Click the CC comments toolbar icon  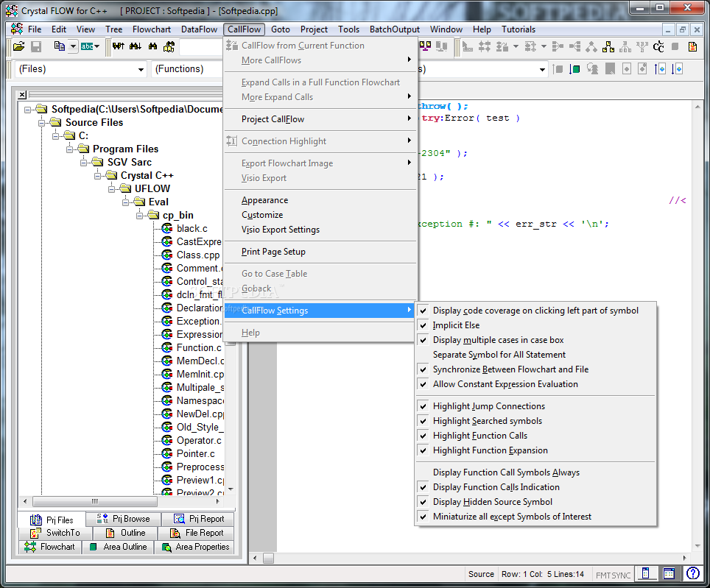click(659, 46)
